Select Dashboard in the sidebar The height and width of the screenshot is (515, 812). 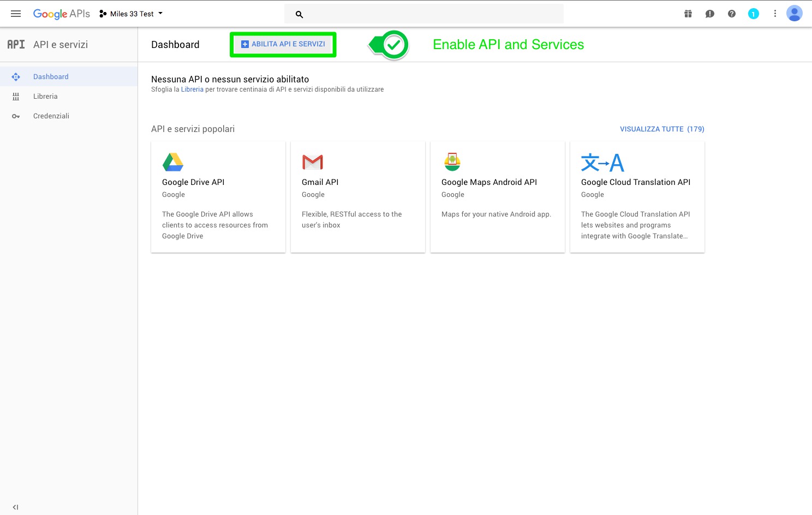tap(51, 77)
